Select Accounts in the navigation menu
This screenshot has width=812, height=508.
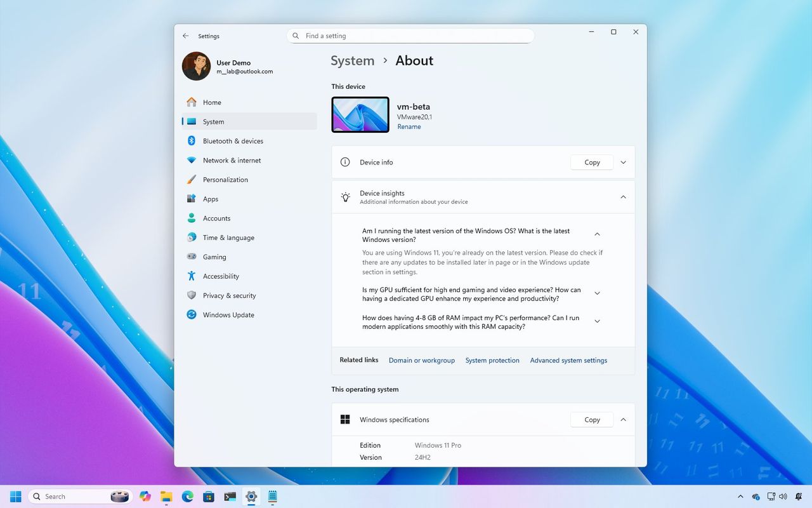[x=216, y=218]
